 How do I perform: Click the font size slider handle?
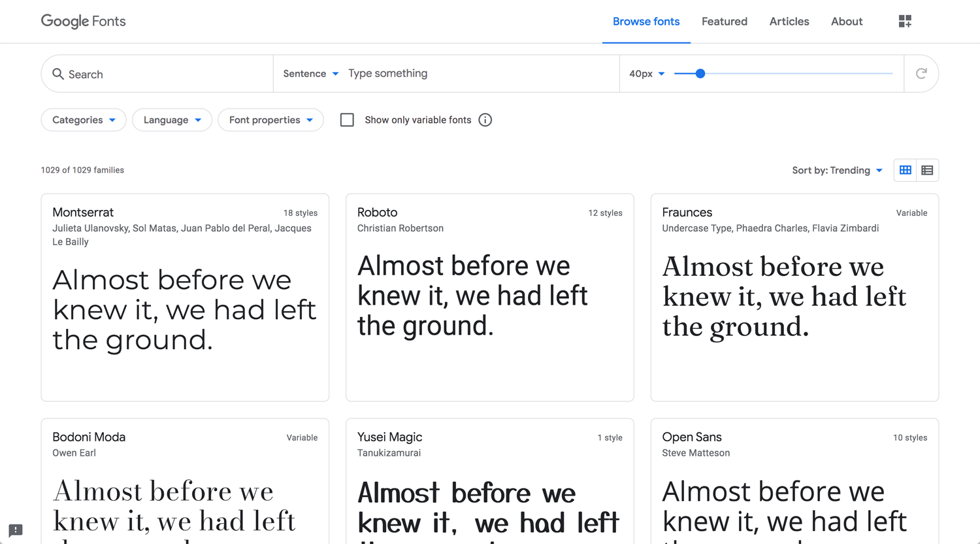[x=700, y=73]
